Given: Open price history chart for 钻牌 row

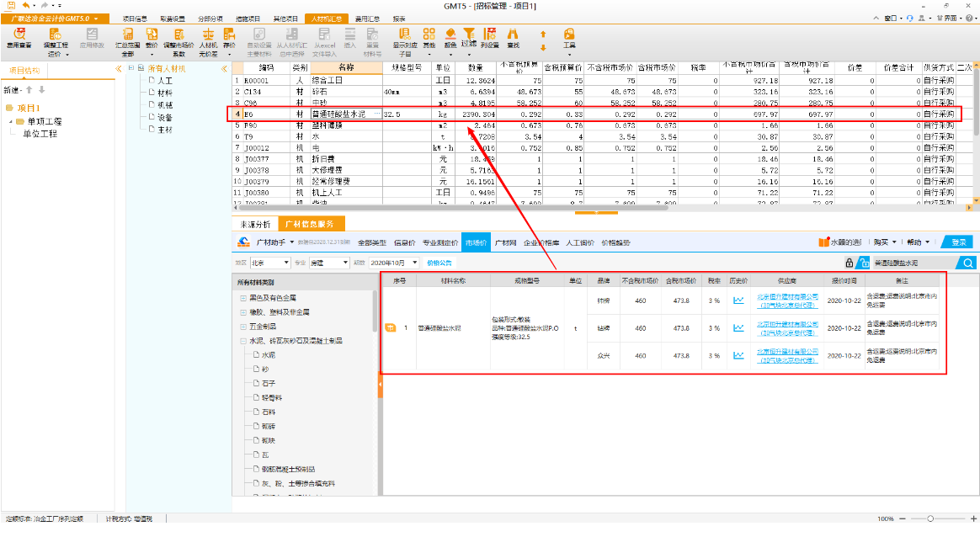Looking at the screenshot, I should 738,327.
